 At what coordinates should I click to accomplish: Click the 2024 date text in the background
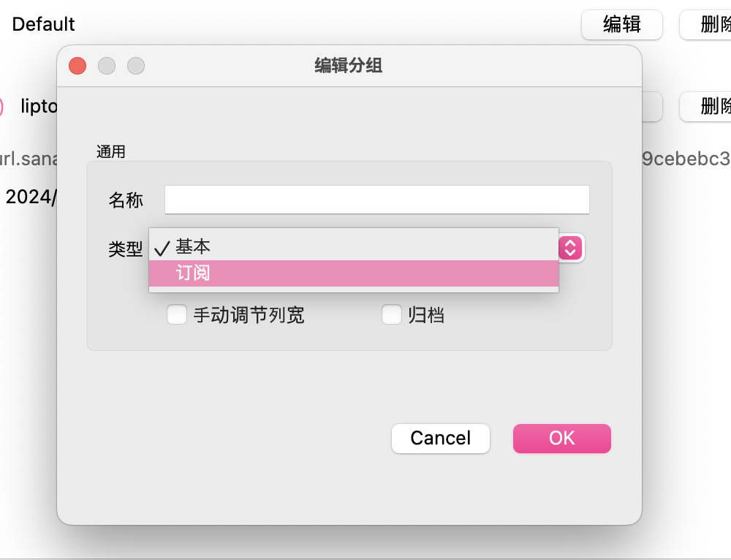pyautogui.click(x=31, y=197)
